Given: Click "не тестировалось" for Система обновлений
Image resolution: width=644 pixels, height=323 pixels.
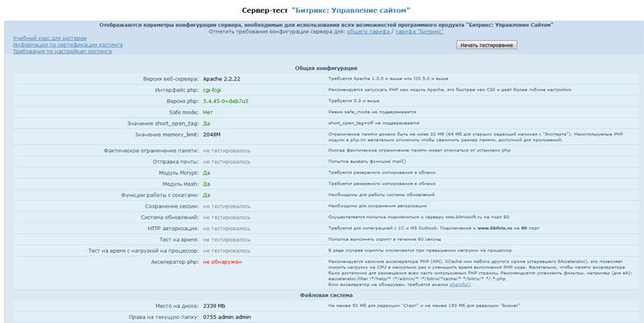Looking at the screenshot, I should click(226, 217).
